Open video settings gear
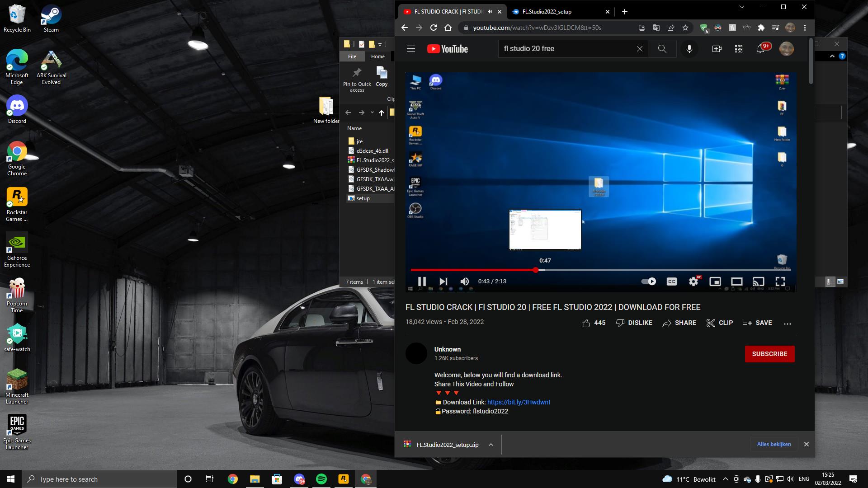The height and width of the screenshot is (488, 868). (x=693, y=282)
